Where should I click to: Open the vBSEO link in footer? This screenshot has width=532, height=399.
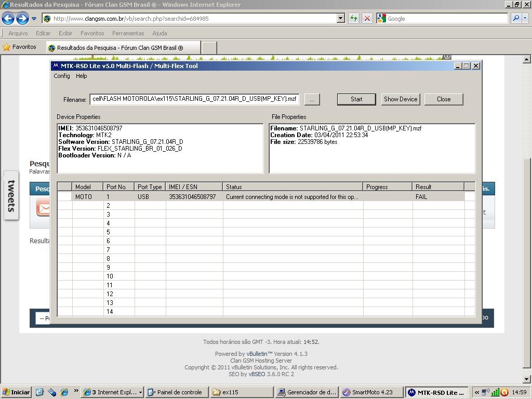pyautogui.click(x=257, y=374)
